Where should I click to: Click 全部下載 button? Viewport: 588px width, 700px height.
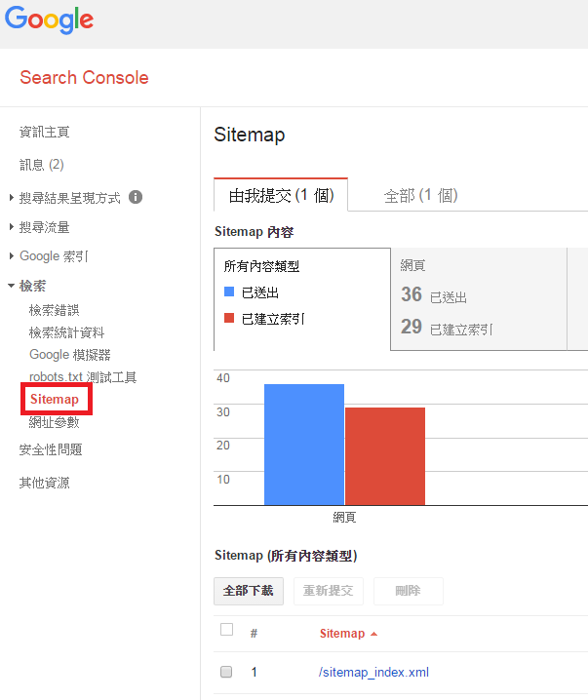coord(249,591)
